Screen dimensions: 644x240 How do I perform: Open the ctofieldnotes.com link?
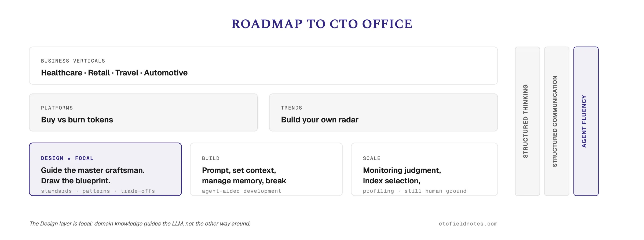(x=468, y=224)
